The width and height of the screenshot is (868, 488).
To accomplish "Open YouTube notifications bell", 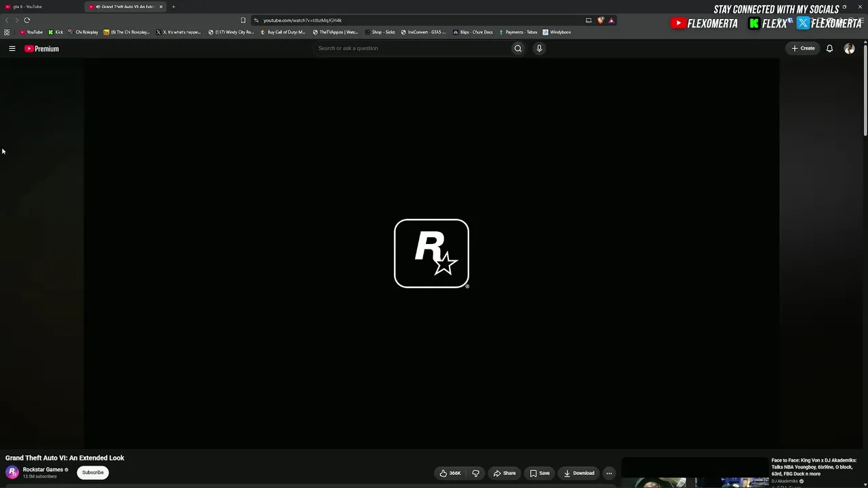I will [x=829, y=49].
